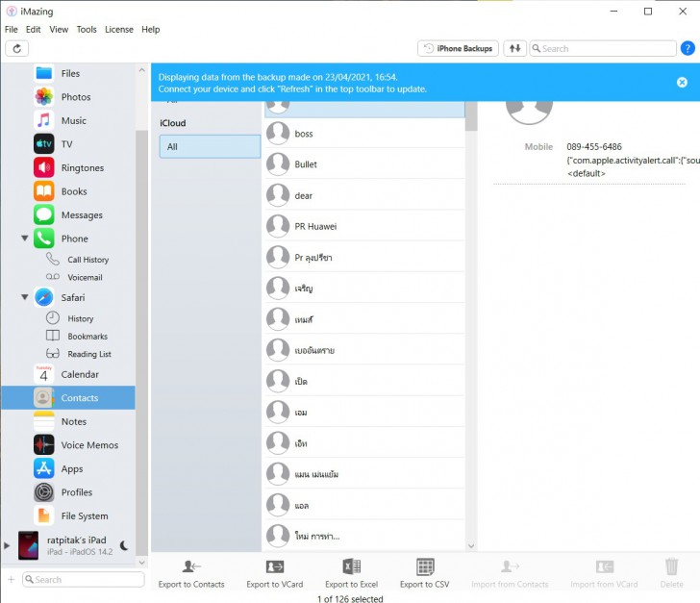The height and width of the screenshot is (603, 700).
Task: Open Safari Bookmarks item
Action: 87,337
